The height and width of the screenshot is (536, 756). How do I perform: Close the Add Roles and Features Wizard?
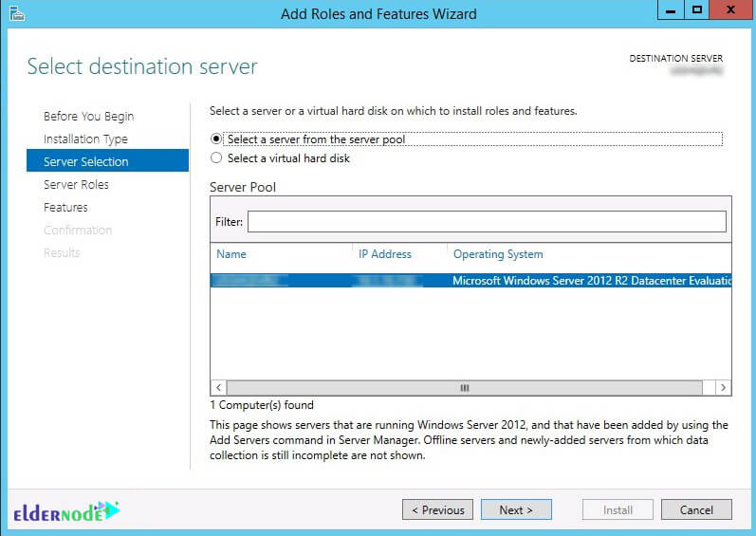[731, 10]
